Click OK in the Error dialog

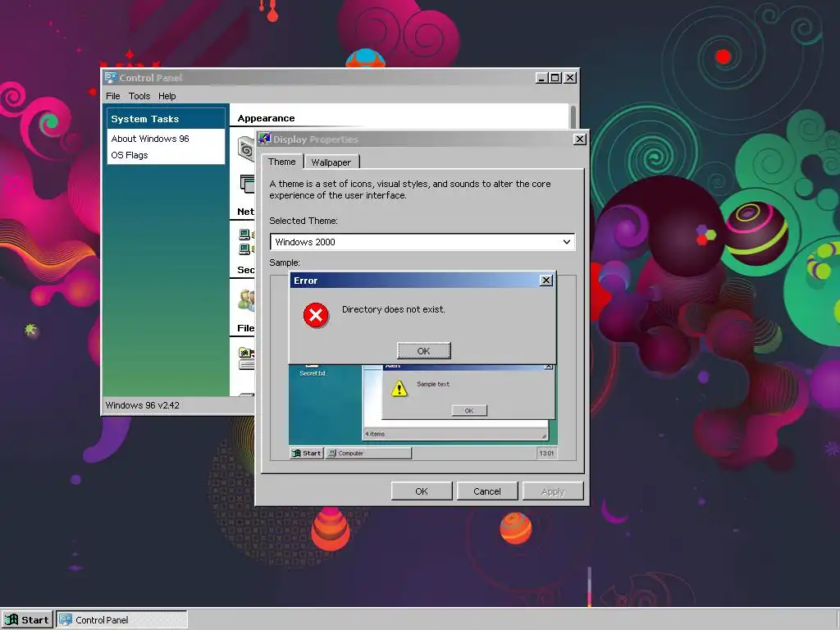[423, 351]
